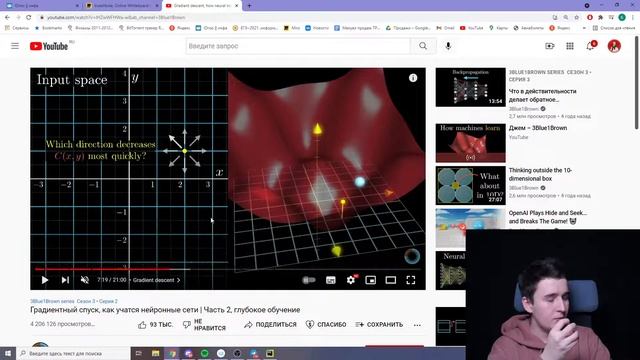Start voice search with the microphone

448,46
